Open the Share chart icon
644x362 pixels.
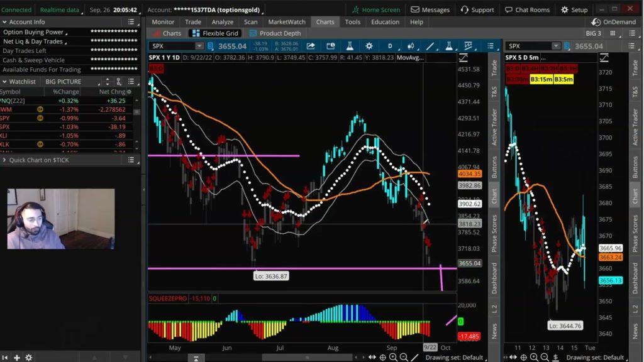[x=311, y=46]
